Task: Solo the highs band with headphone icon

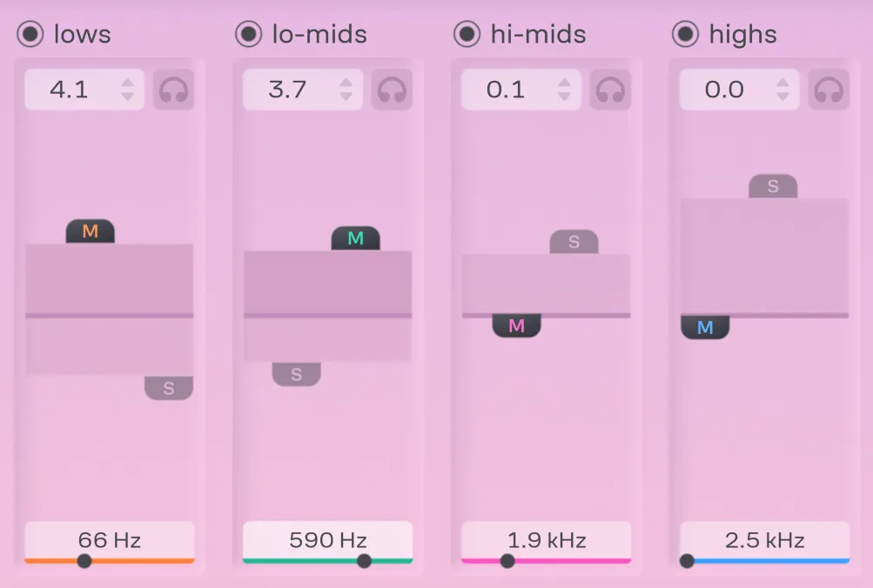Action: click(829, 90)
